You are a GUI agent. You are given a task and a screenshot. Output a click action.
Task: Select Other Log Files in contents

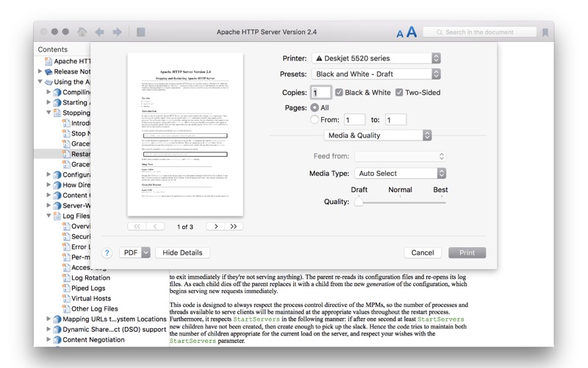(95, 308)
